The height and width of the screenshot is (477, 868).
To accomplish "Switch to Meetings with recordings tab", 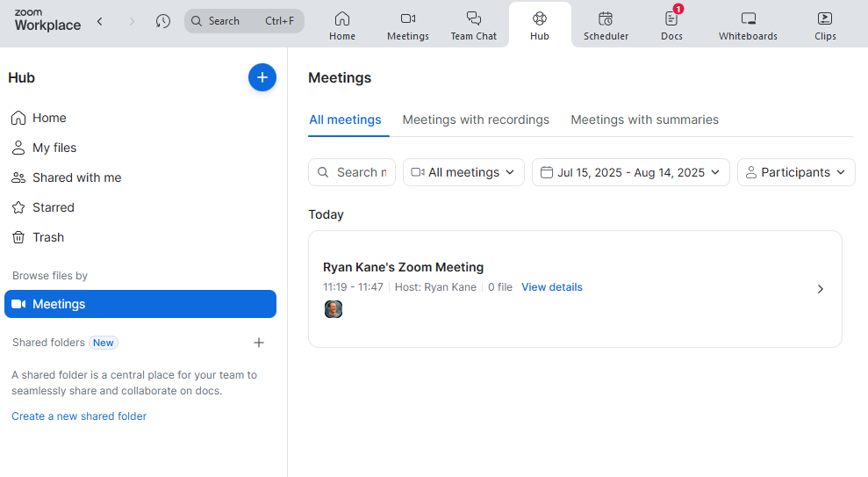I will pyautogui.click(x=476, y=119).
